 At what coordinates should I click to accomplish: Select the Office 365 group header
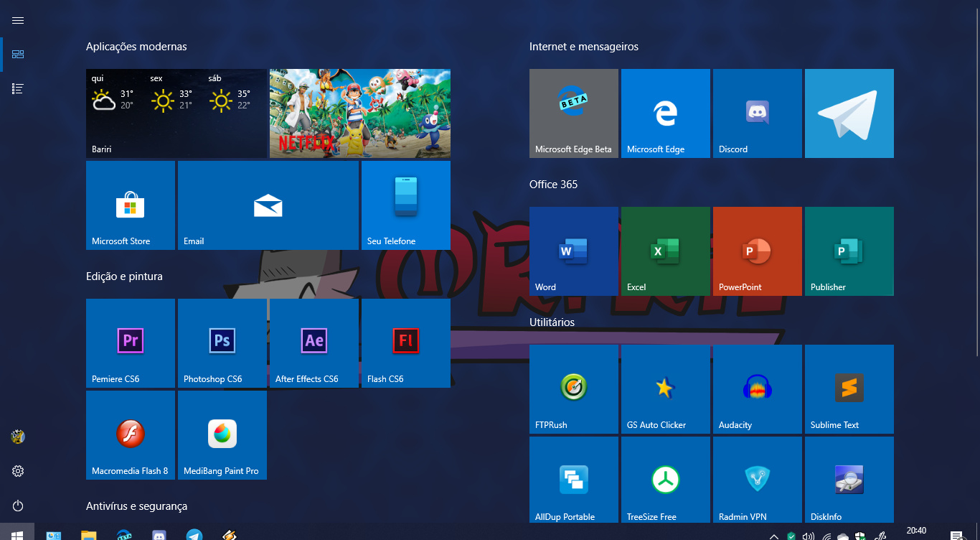[x=553, y=185]
